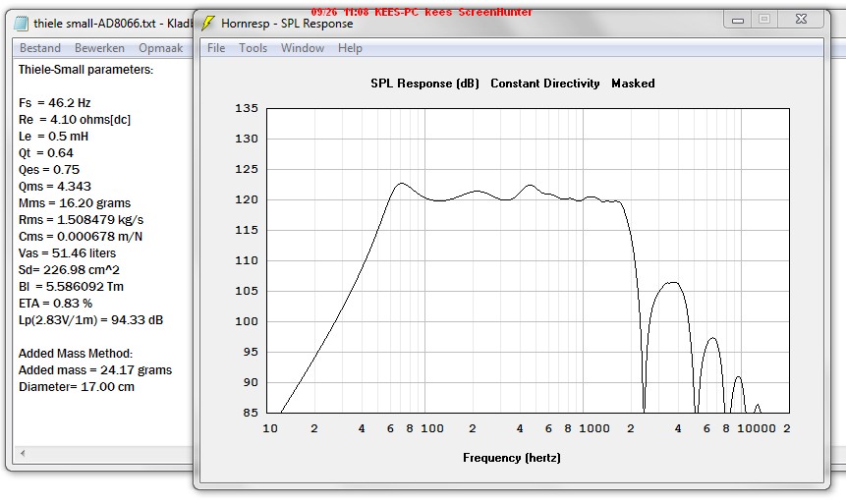The height and width of the screenshot is (504, 846).
Task: Click the 'SPL Response (dB)' chart title
Action: [x=424, y=84]
